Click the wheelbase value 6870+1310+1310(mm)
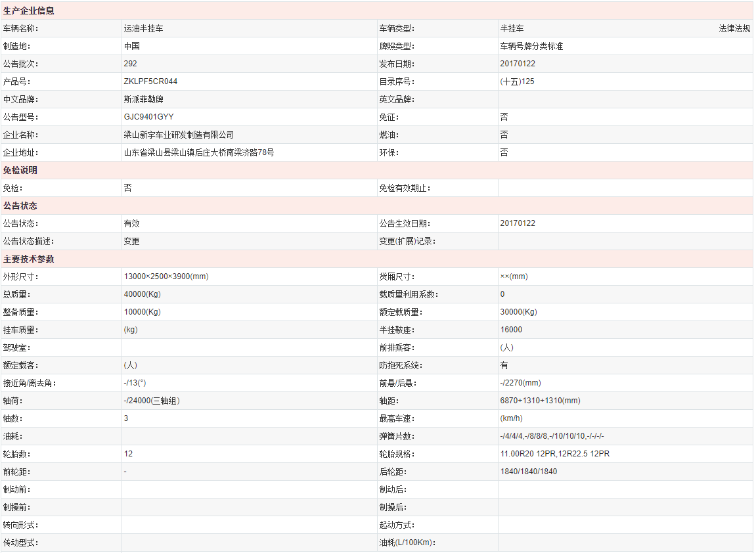This screenshot has width=756, height=553. pos(540,401)
